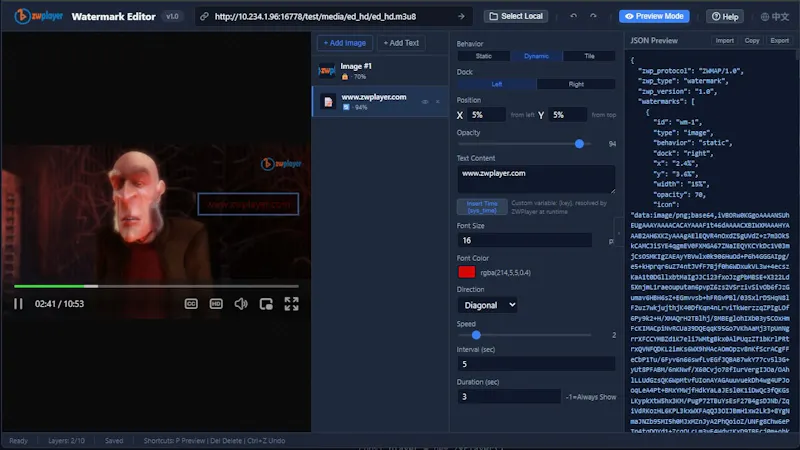This screenshot has height=450, width=800.
Task: Edit the X position field
Action: pyautogui.click(x=486, y=115)
